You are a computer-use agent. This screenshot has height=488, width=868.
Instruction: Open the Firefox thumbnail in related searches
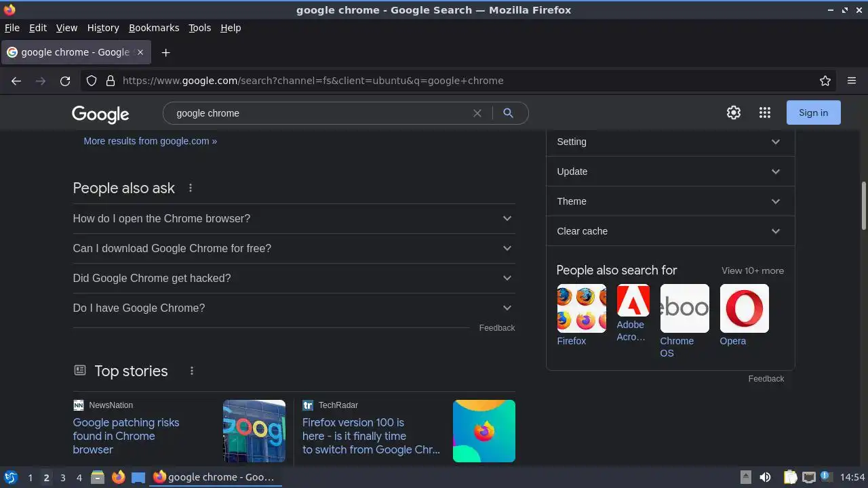click(581, 308)
